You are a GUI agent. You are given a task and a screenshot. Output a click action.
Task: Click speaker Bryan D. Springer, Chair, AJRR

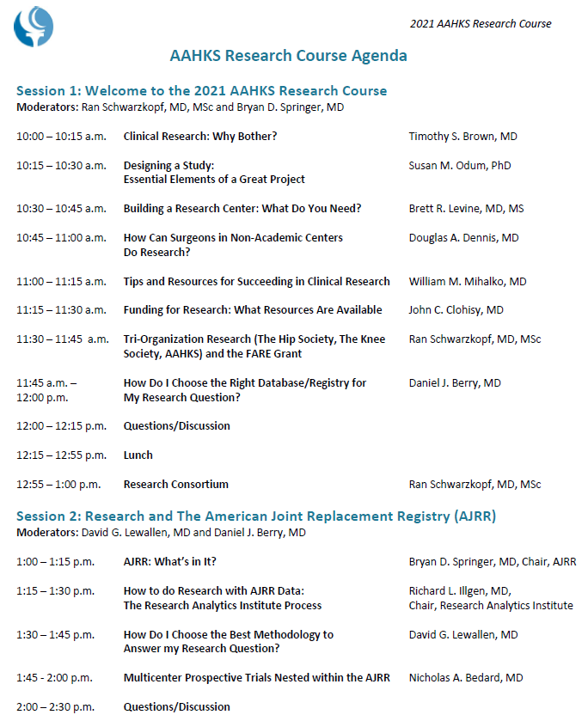coord(493,562)
